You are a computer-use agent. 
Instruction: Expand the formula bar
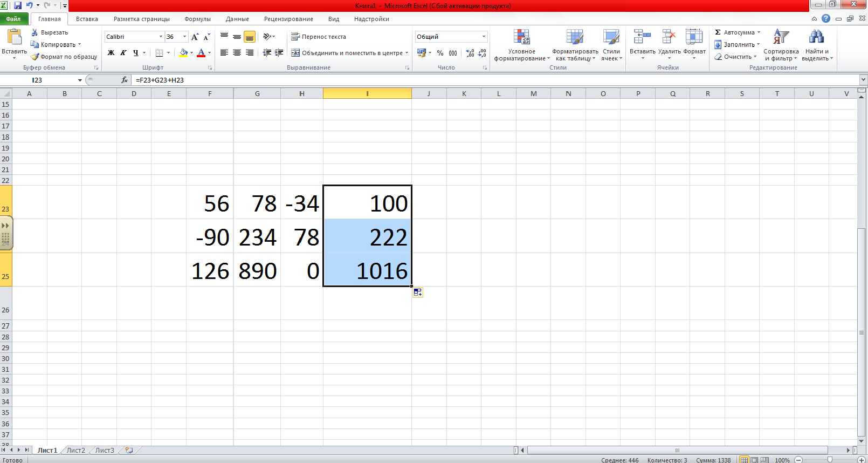tap(863, 80)
